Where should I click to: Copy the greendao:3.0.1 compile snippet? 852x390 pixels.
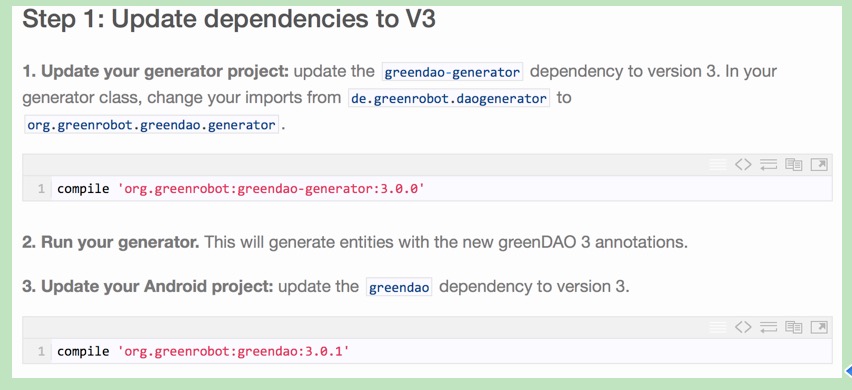click(x=793, y=327)
